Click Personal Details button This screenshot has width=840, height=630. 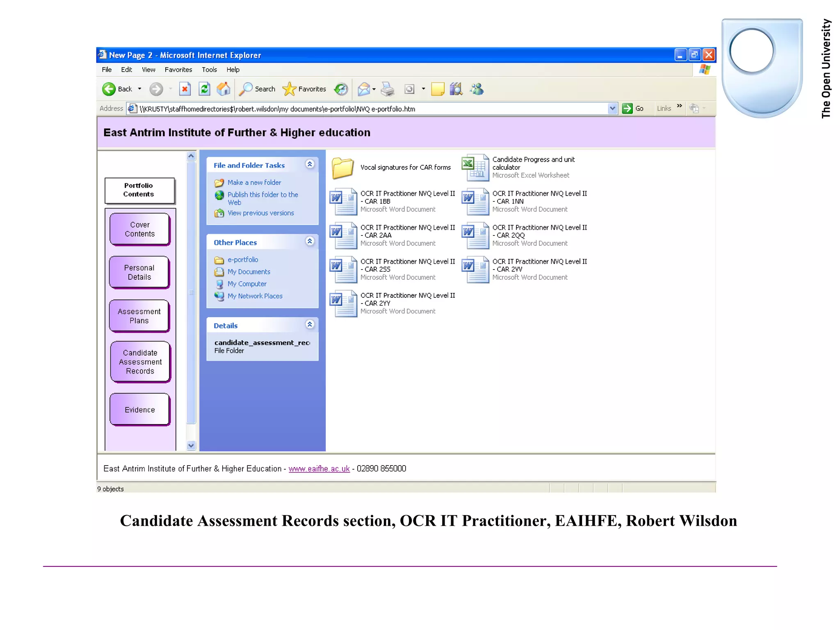(139, 272)
